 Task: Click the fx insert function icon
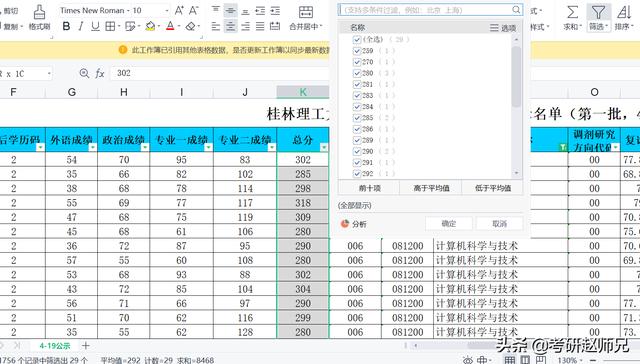click(100, 73)
